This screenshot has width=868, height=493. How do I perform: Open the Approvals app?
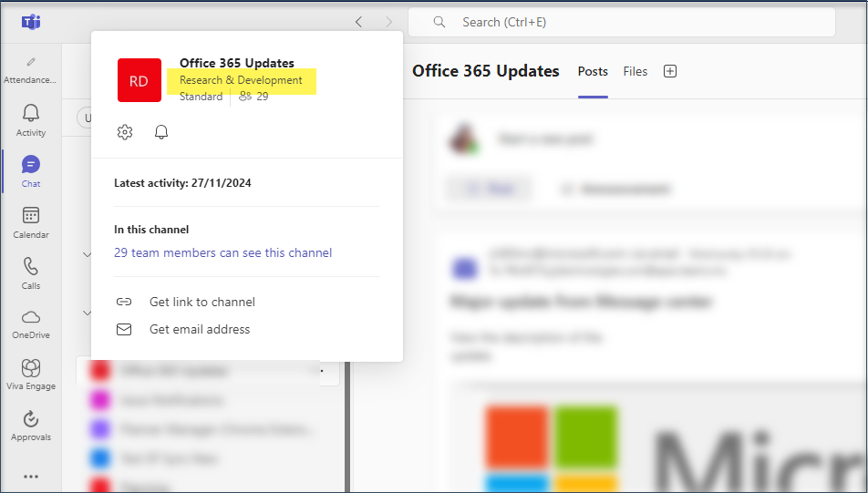[31, 425]
